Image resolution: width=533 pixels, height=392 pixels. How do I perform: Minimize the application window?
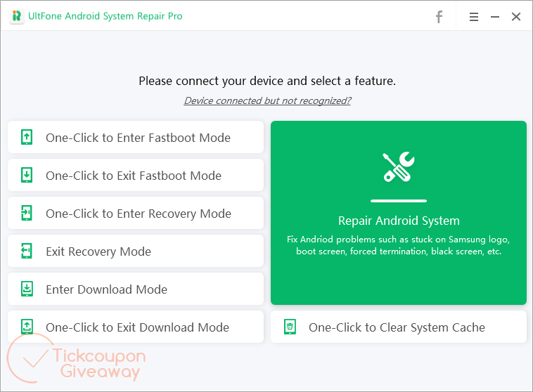(494, 17)
